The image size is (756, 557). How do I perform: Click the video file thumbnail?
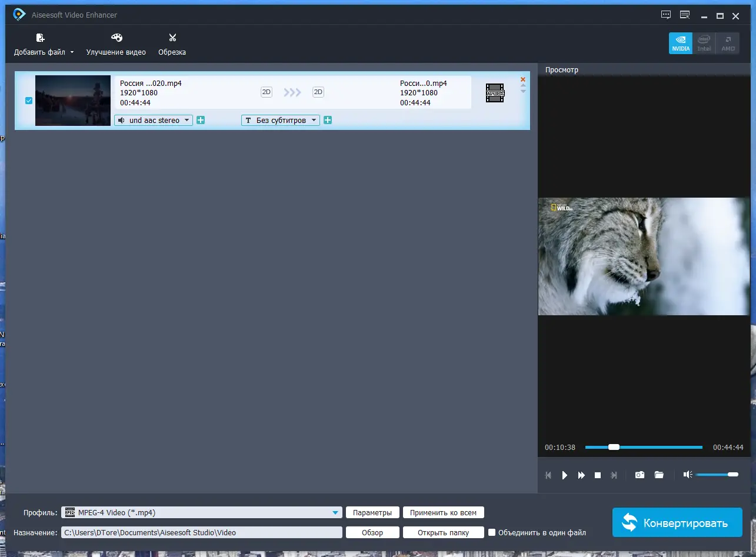click(73, 101)
